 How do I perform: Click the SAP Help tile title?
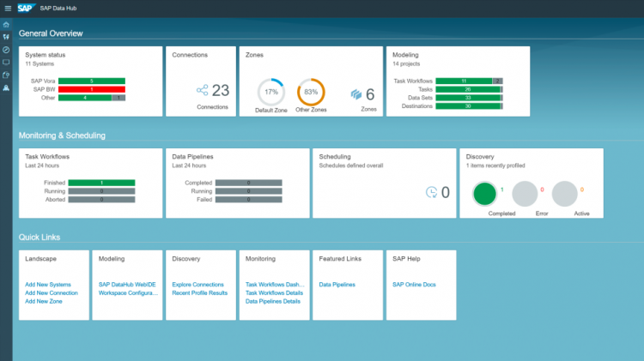406,259
